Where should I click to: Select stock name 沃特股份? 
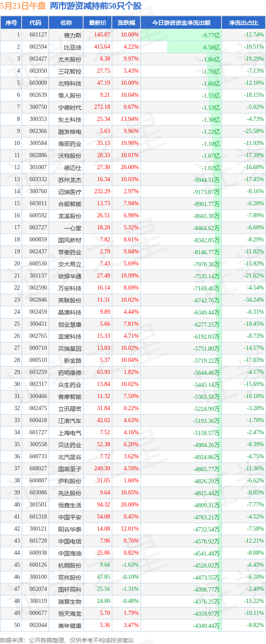coord(70,155)
